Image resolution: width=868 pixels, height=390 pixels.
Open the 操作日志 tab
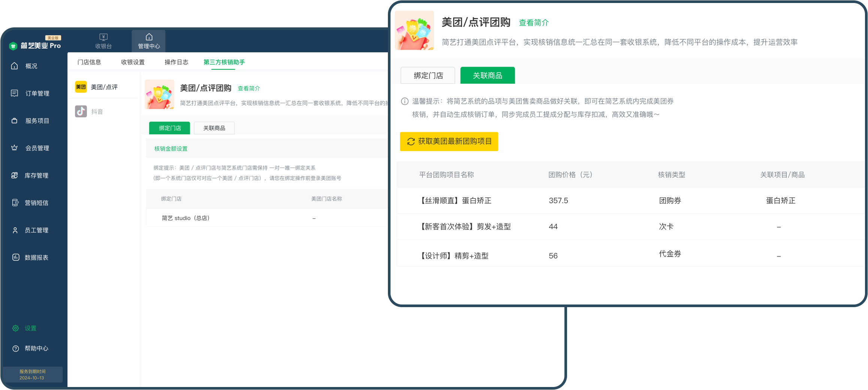point(176,62)
